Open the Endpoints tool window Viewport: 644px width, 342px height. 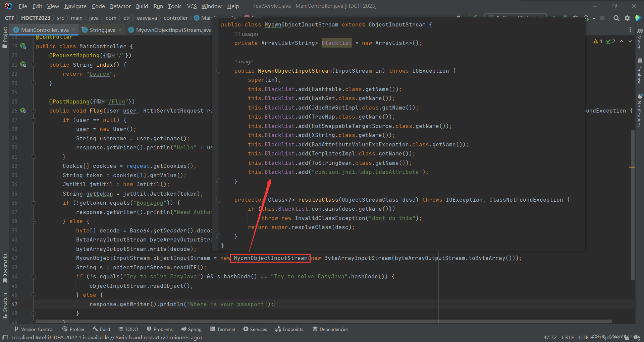289,329
